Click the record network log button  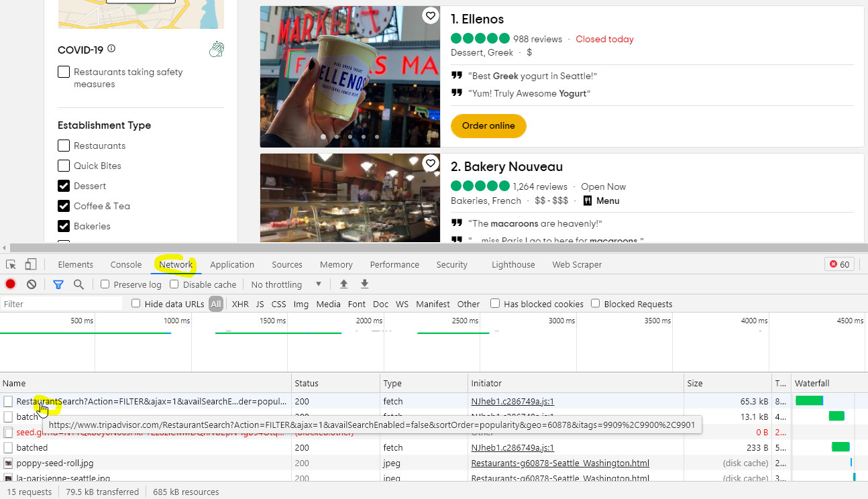click(11, 284)
